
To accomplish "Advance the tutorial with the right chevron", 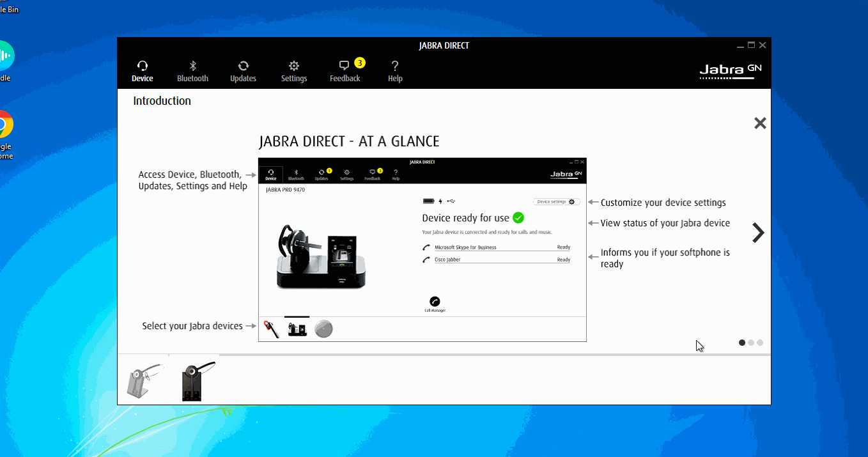I will click(x=757, y=233).
